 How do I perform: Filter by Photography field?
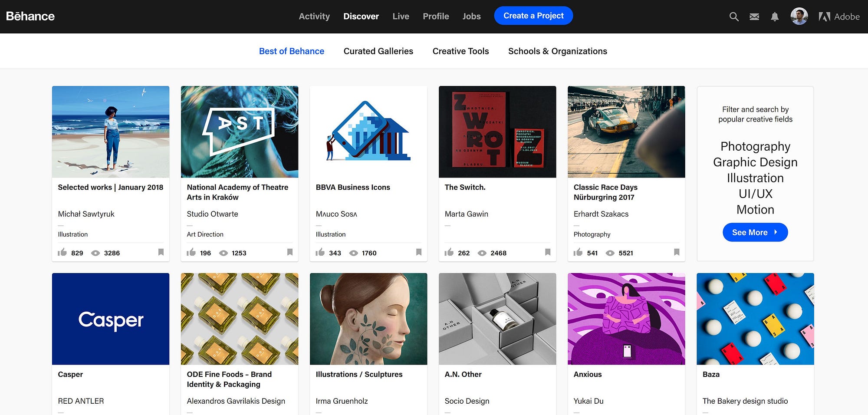[755, 146]
